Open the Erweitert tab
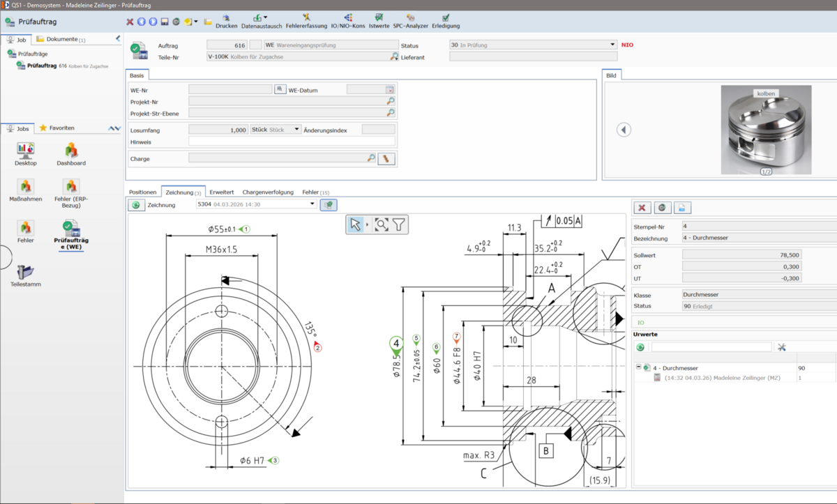 tap(221, 192)
